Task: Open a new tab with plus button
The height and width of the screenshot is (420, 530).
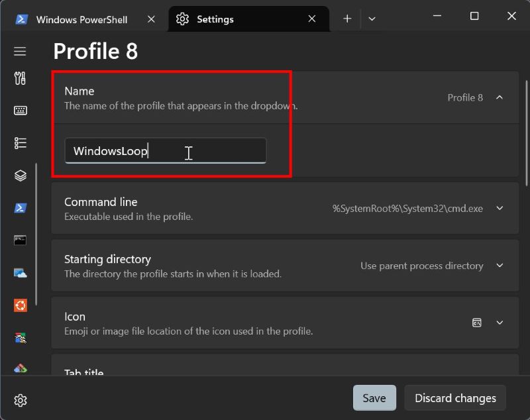Action: click(347, 19)
